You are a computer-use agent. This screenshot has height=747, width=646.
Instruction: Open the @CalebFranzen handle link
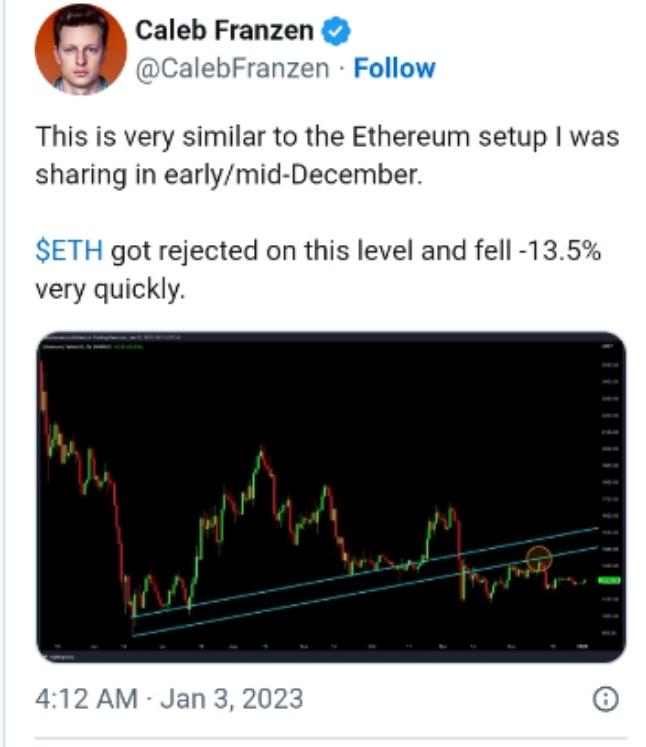tap(232, 68)
